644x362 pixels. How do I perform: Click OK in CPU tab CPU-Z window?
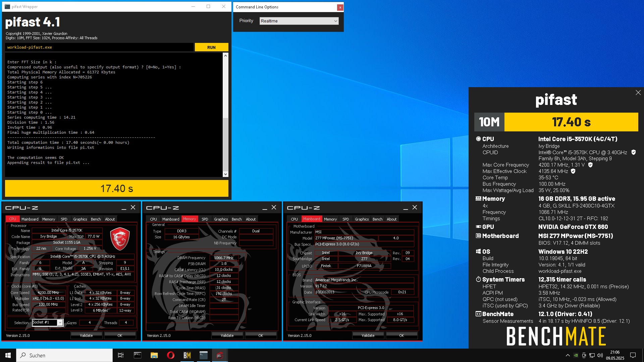click(x=120, y=335)
